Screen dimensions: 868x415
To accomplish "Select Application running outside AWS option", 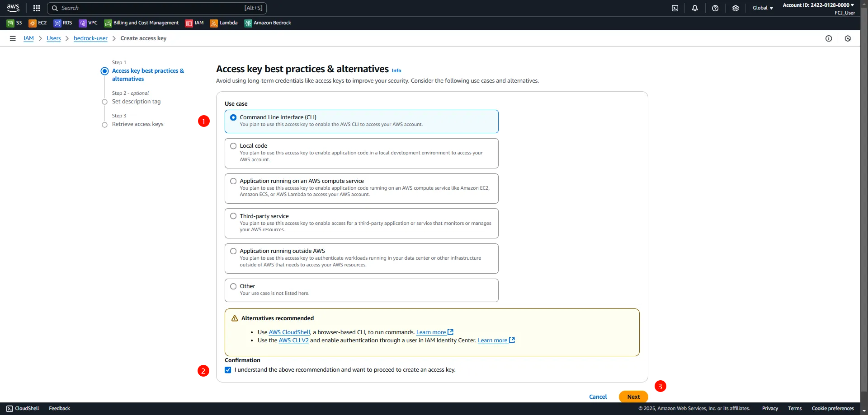I will click(x=362, y=258).
